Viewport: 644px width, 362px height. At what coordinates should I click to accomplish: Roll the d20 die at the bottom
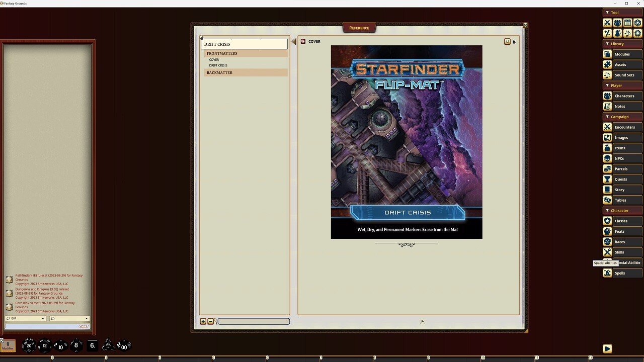click(x=29, y=345)
